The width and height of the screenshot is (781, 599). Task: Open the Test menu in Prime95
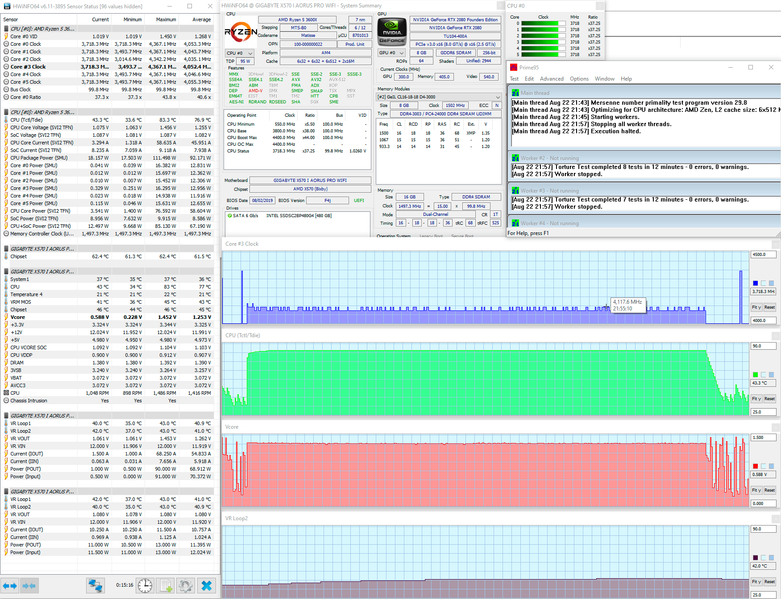[514, 79]
